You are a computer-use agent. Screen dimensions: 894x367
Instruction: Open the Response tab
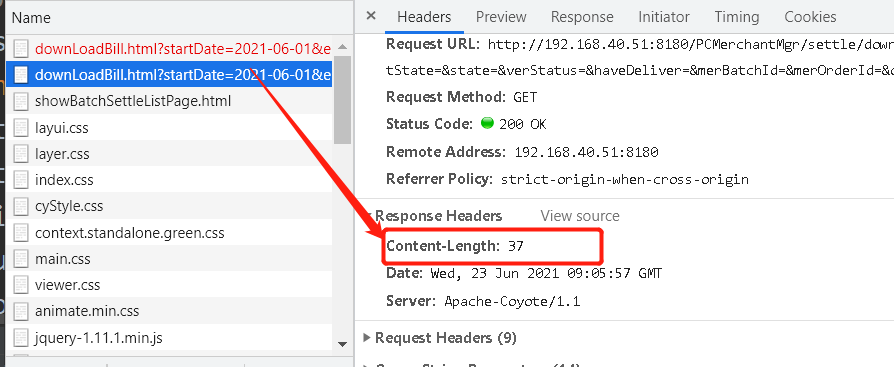pyautogui.click(x=582, y=17)
